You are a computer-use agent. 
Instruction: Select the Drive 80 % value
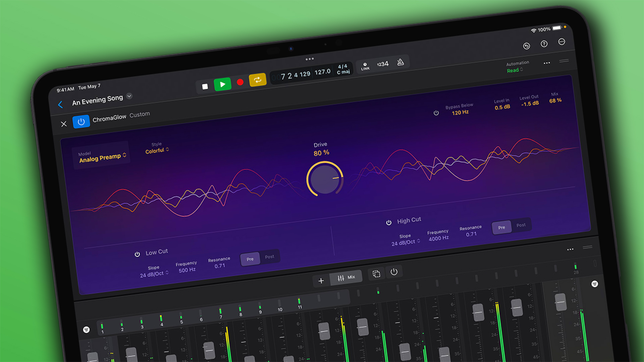pyautogui.click(x=321, y=153)
